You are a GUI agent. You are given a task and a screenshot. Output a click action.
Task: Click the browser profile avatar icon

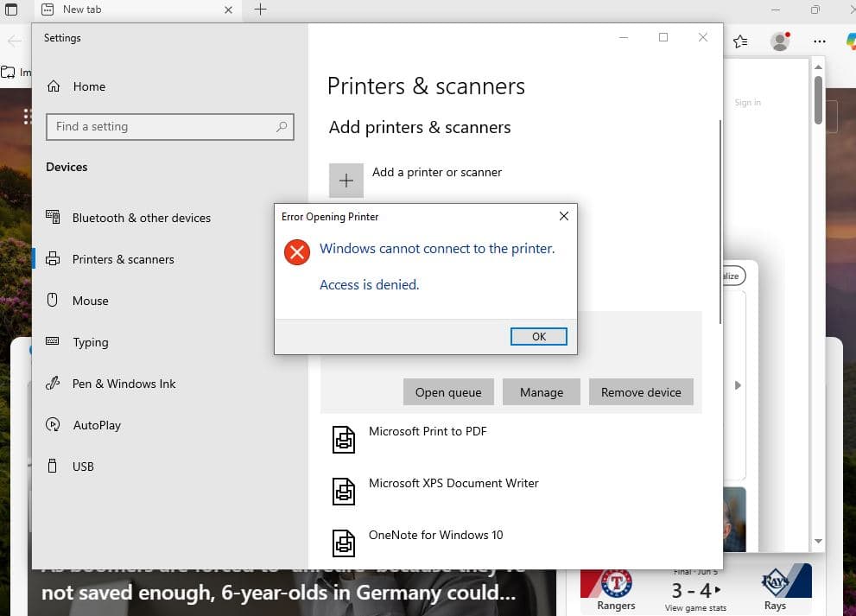click(780, 41)
